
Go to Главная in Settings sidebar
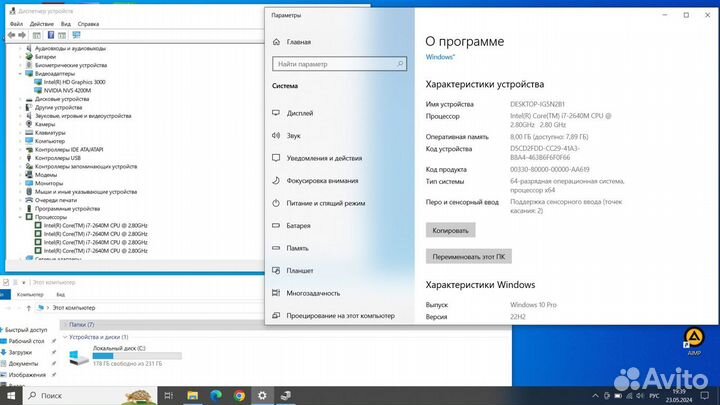coord(298,42)
